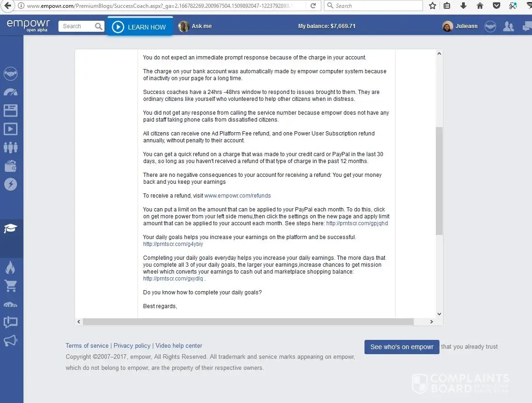Screen dimensions: 532x403
Task: Open Julieann profile avatar
Action: pos(447,26)
